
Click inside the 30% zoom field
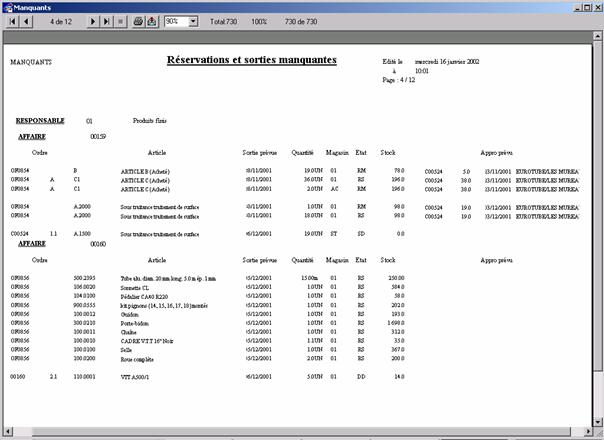click(x=174, y=21)
